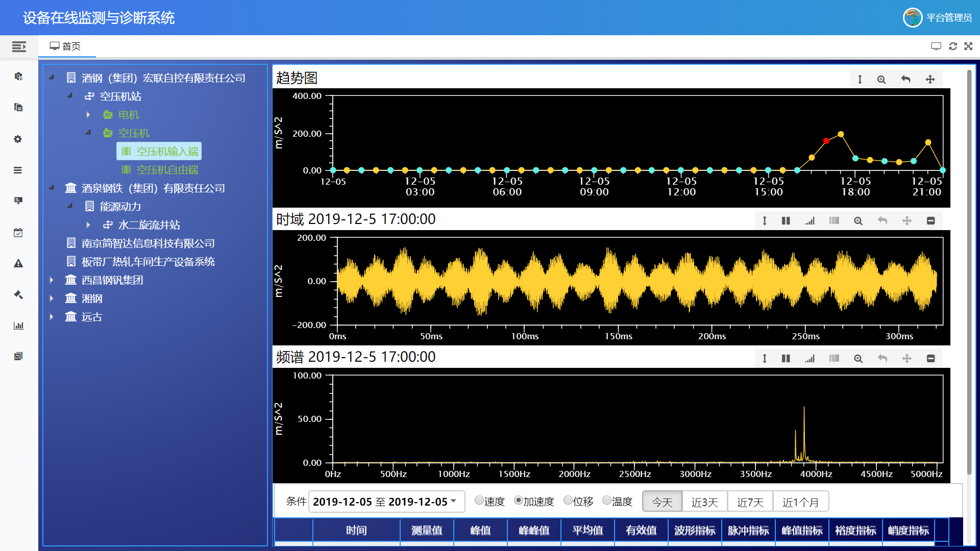The height and width of the screenshot is (551, 980).
Task: Click the 近7天 button
Action: [750, 502]
